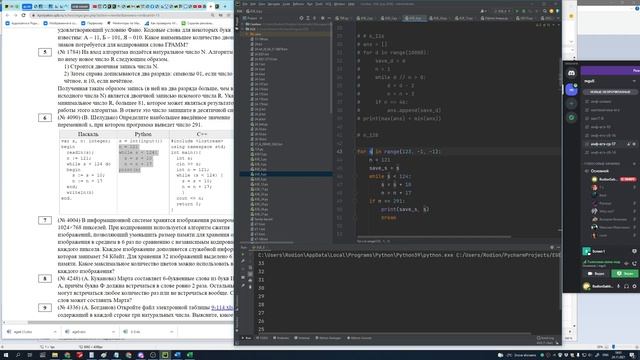Open Discord user settings gear
The image size is (640, 360).
coord(634,286)
